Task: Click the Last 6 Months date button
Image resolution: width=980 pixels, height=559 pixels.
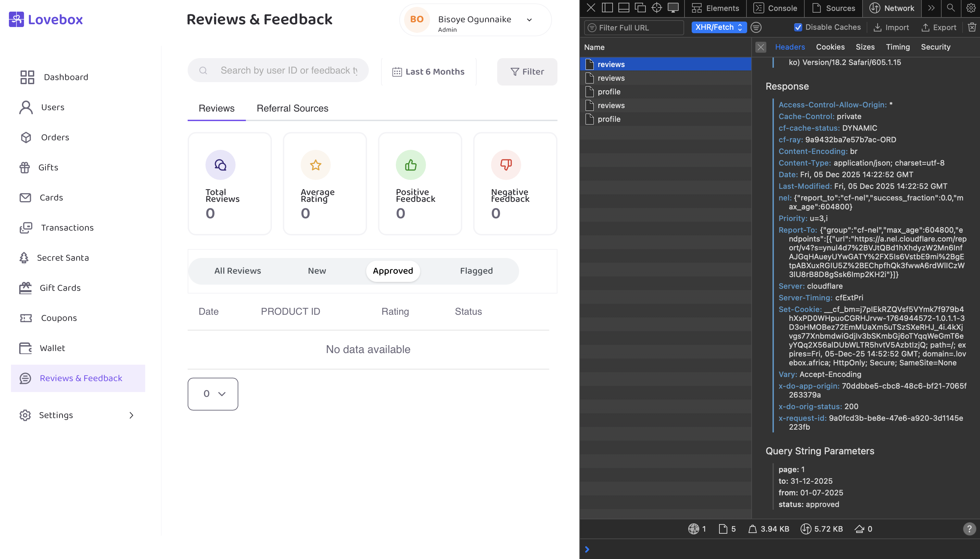Action: [428, 72]
